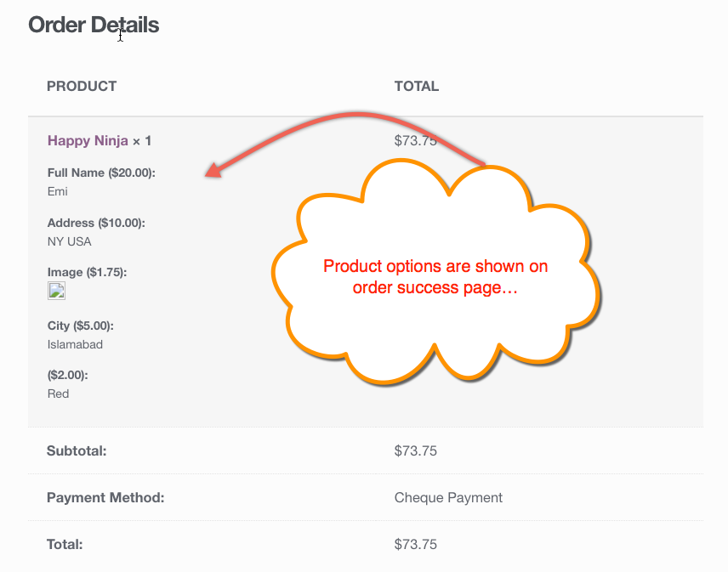The image size is (728, 572).
Task: Click the City ($5.00) option label
Action: click(x=80, y=326)
